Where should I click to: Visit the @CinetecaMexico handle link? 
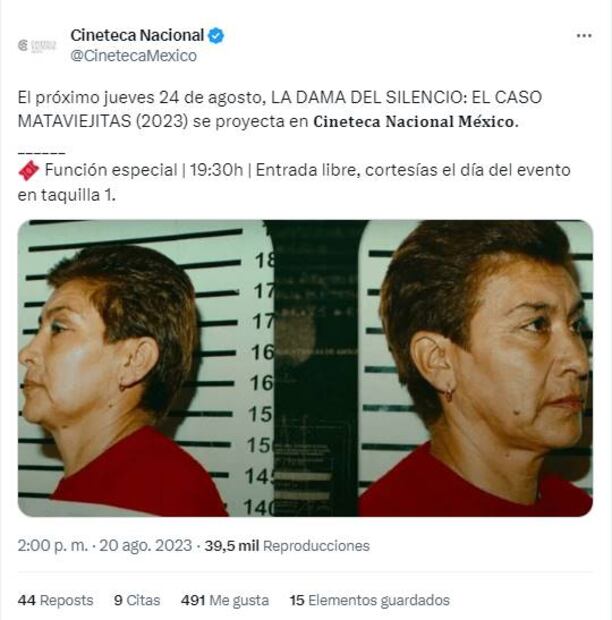tap(133, 56)
